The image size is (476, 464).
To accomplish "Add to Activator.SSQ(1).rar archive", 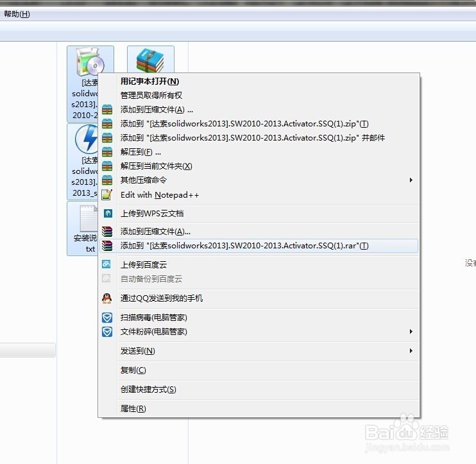I will tap(244, 246).
